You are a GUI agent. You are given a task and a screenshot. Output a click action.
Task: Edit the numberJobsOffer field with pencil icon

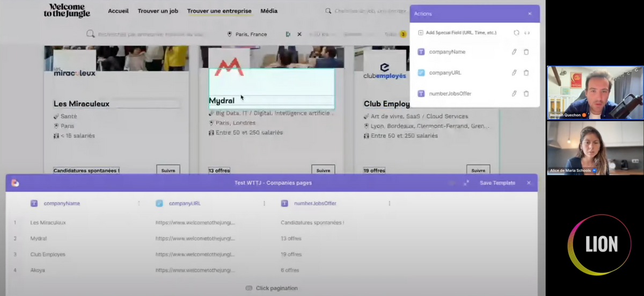click(514, 93)
